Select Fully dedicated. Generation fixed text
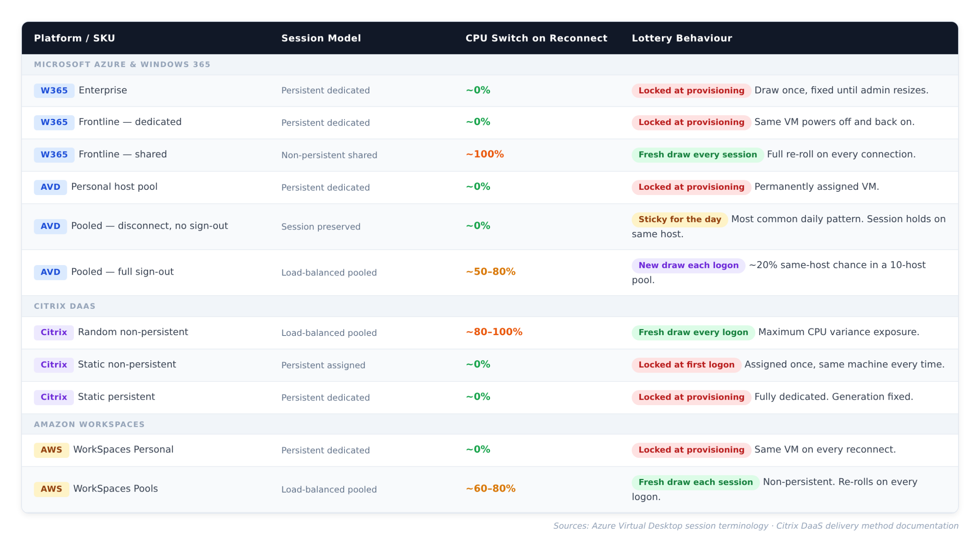Screen dimensions: 980x552 point(833,397)
